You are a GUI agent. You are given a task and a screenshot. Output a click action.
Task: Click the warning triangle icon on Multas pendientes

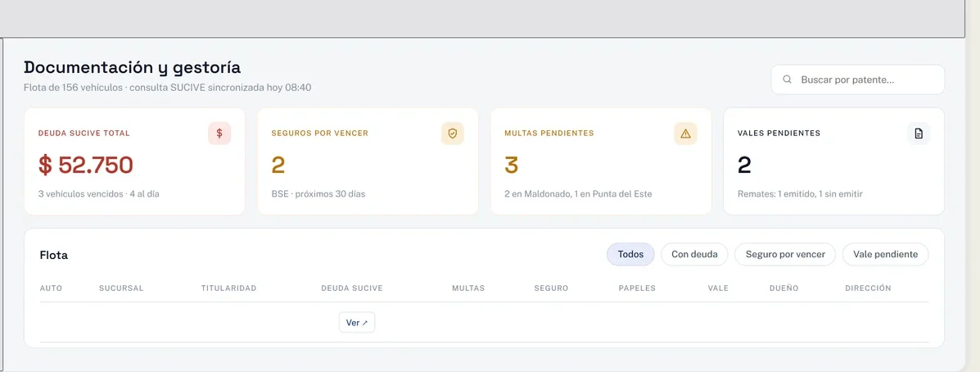click(x=685, y=134)
